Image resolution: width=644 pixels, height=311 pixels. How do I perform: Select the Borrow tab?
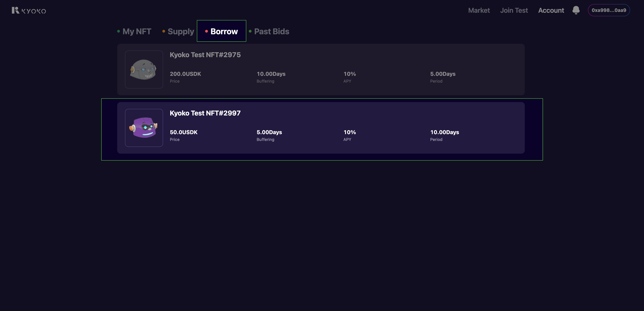(221, 31)
